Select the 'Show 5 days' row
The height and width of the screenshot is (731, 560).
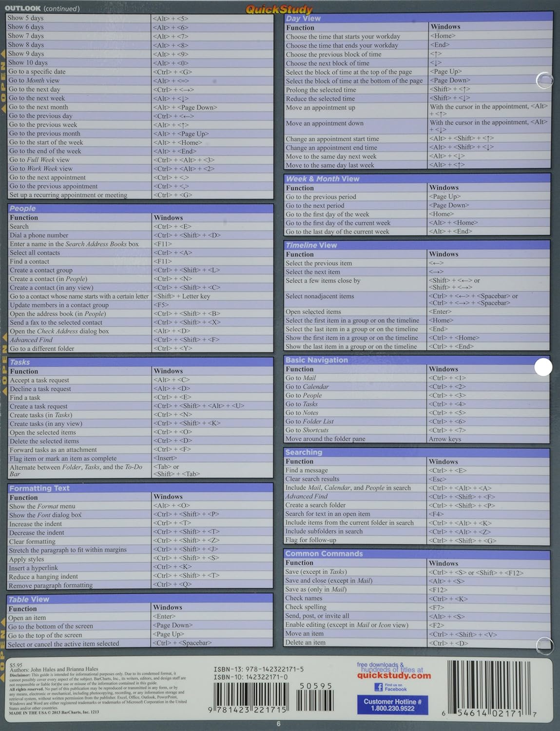click(140, 18)
